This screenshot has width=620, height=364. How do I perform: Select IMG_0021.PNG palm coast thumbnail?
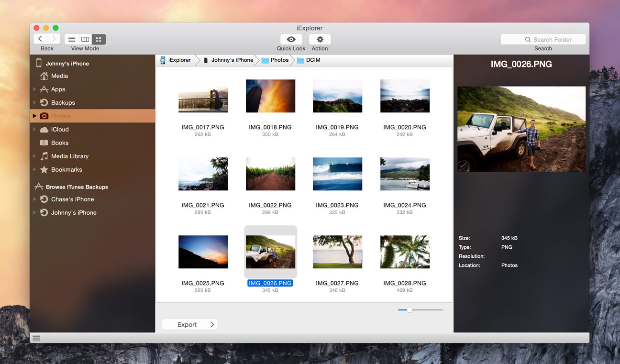pyautogui.click(x=203, y=174)
